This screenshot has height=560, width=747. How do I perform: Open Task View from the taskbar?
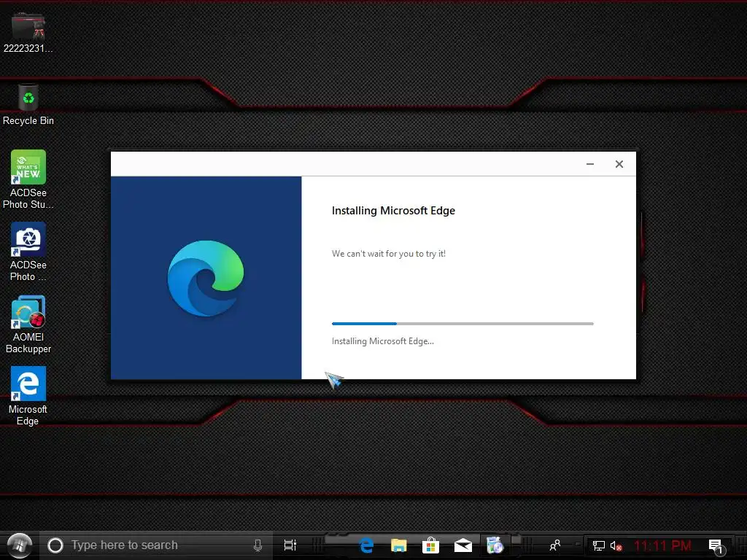coord(290,545)
